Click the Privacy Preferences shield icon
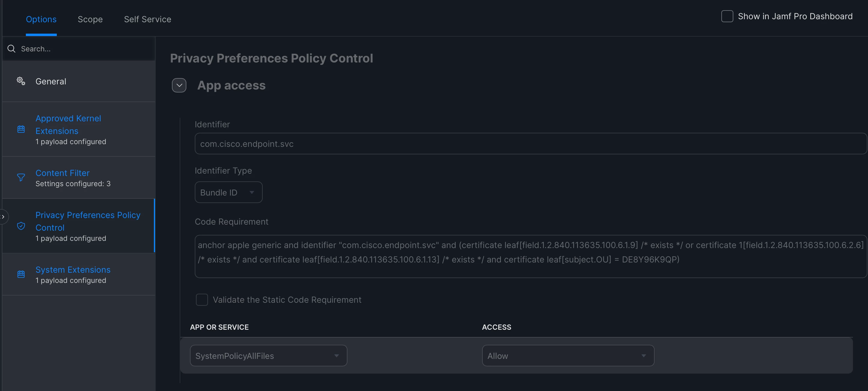 click(x=21, y=226)
